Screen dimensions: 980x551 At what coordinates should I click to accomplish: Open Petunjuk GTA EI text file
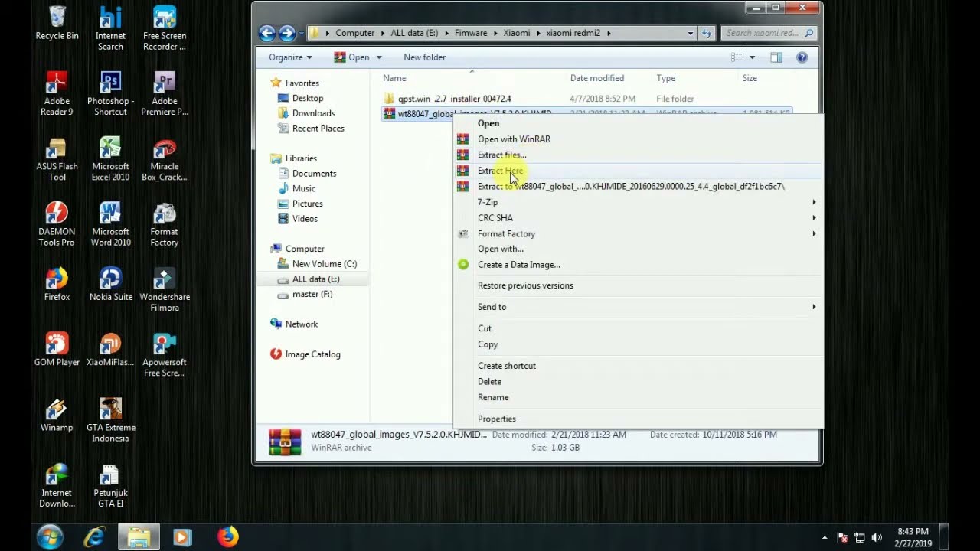(x=110, y=485)
